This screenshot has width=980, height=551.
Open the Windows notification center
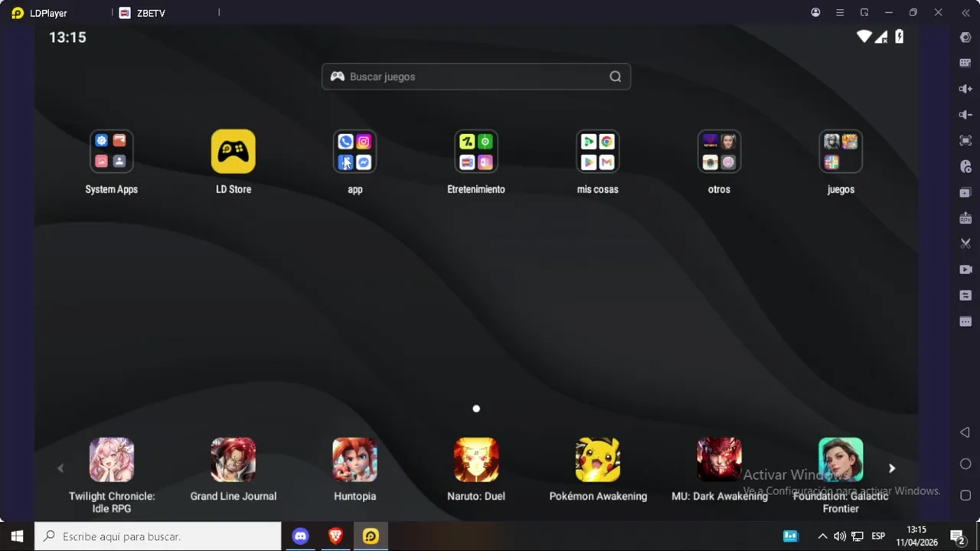[x=957, y=536]
